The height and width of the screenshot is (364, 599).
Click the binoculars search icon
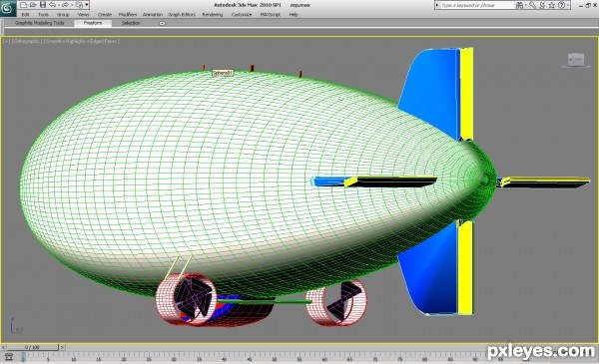click(519, 5)
